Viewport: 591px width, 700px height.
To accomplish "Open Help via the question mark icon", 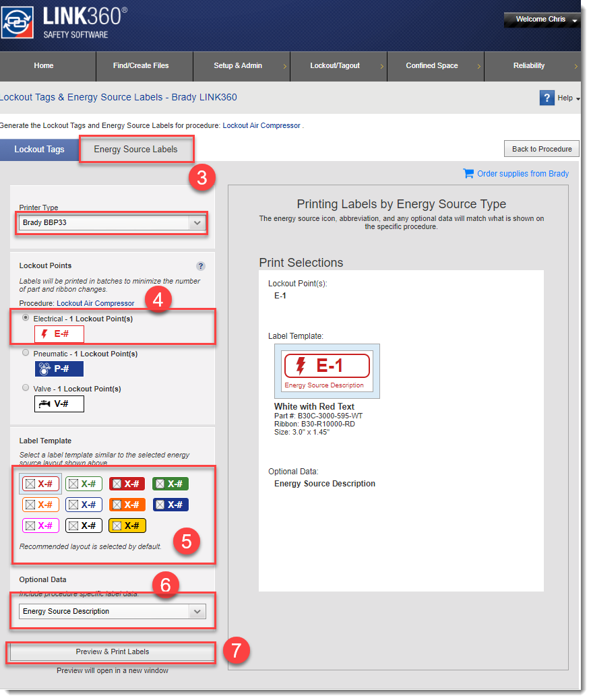I will coord(547,98).
